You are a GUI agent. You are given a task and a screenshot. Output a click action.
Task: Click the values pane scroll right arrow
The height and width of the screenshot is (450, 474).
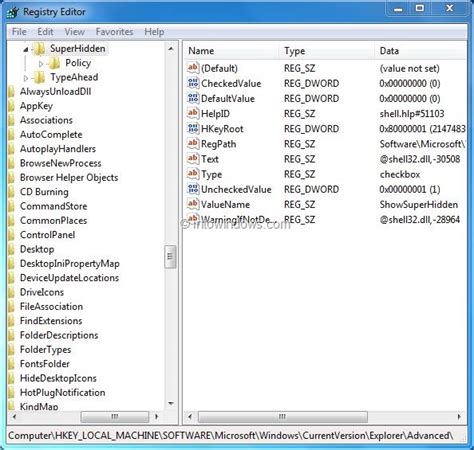pos(459,416)
